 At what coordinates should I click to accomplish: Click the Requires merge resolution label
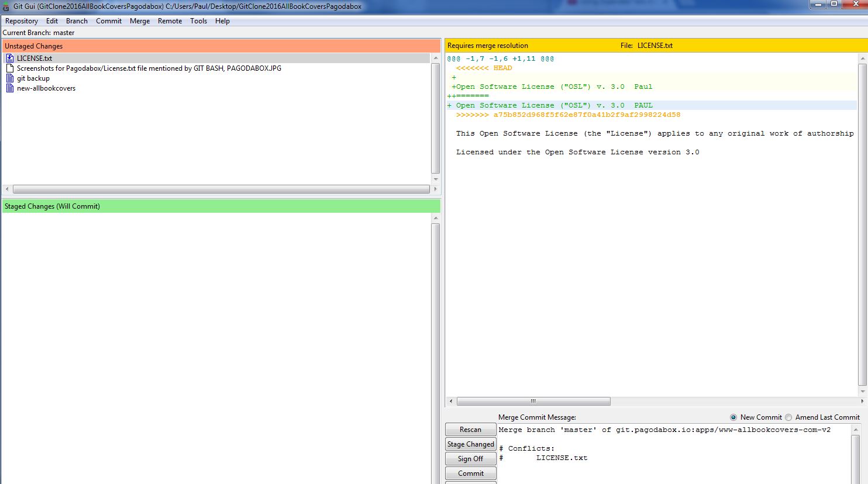pos(488,46)
